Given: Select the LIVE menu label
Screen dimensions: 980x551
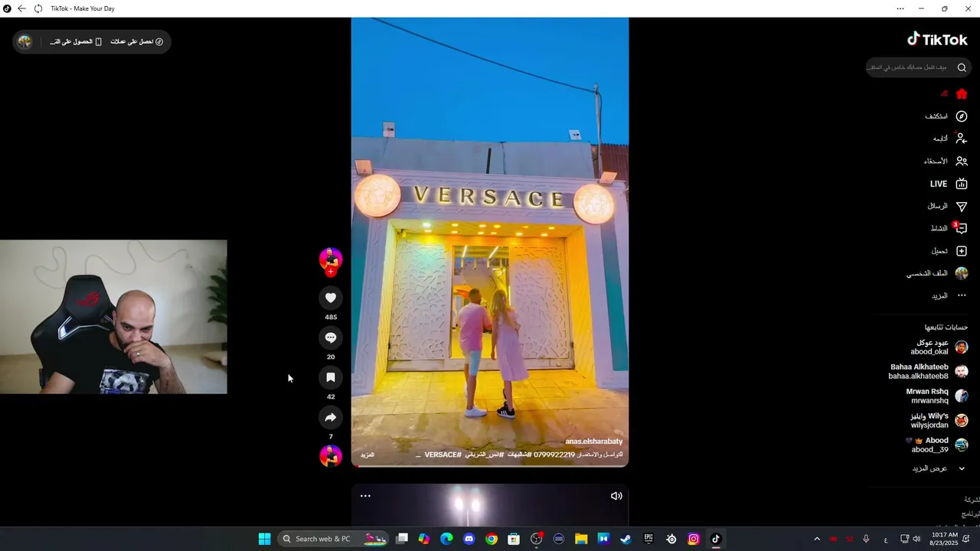Looking at the screenshot, I should point(939,184).
